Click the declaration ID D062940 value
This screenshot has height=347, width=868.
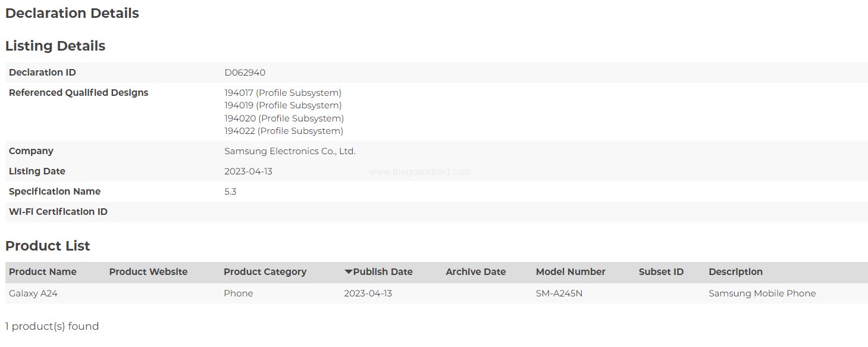pyautogui.click(x=245, y=73)
